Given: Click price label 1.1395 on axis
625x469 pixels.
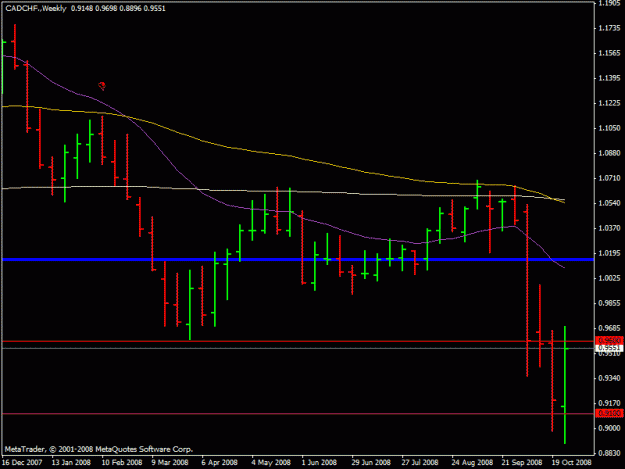Looking at the screenshot, I should (609, 78).
